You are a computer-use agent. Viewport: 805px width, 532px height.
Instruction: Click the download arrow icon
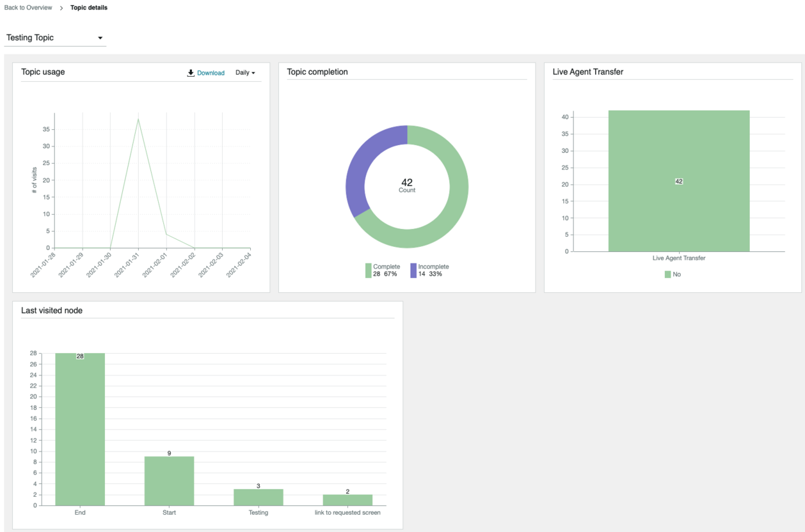pos(191,73)
